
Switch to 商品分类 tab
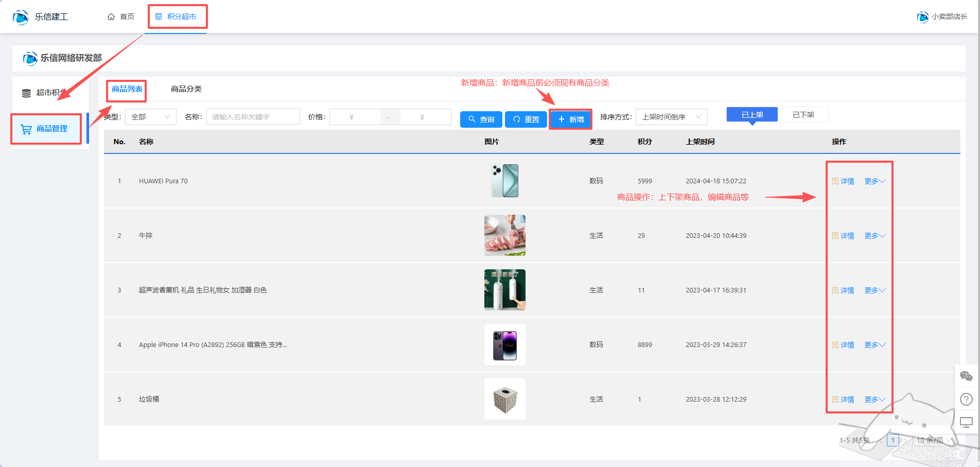[186, 89]
